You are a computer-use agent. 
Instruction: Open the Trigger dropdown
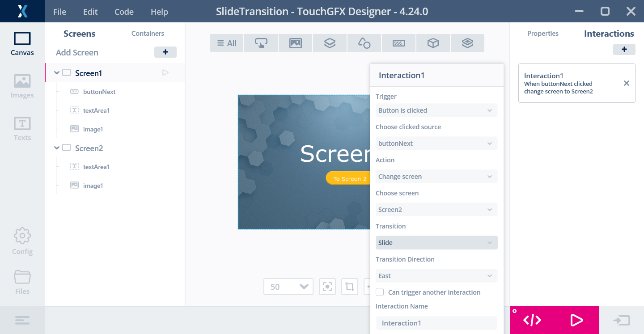(436, 110)
